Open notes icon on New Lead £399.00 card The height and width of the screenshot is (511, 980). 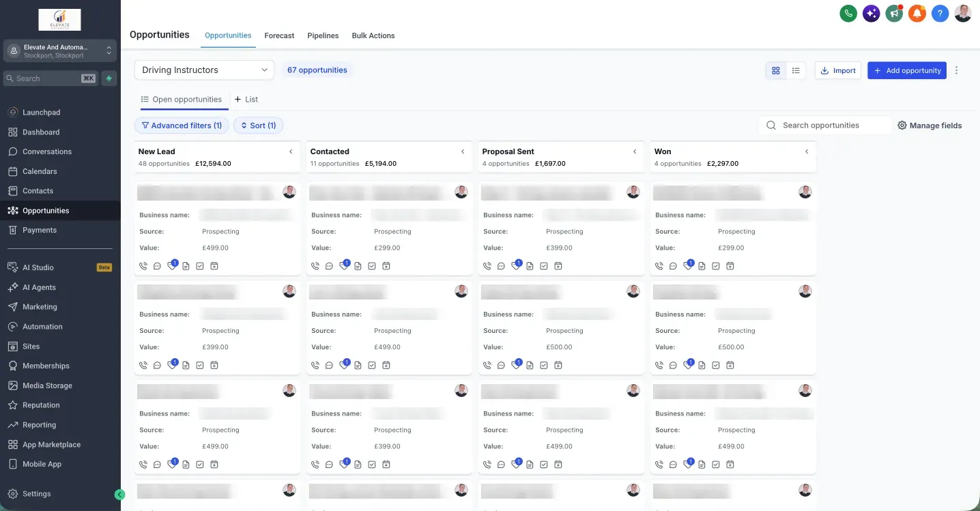click(186, 366)
